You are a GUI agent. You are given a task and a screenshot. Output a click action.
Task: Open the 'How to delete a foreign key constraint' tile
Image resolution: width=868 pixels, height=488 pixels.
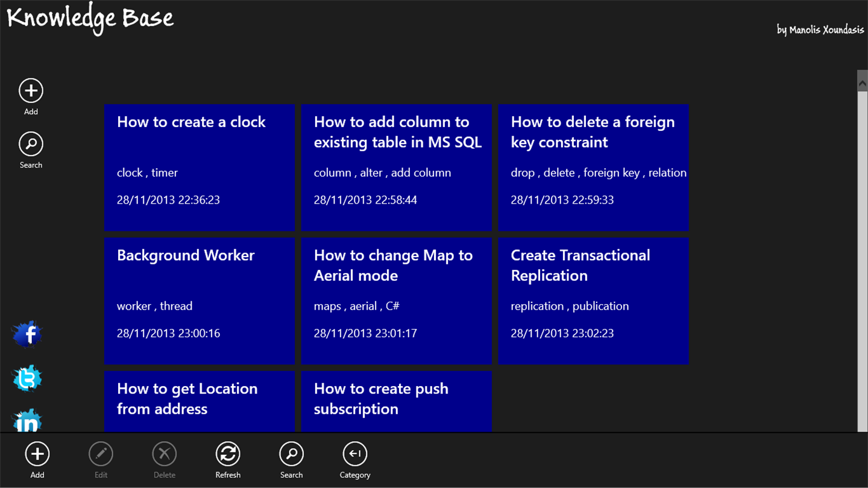(x=593, y=167)
